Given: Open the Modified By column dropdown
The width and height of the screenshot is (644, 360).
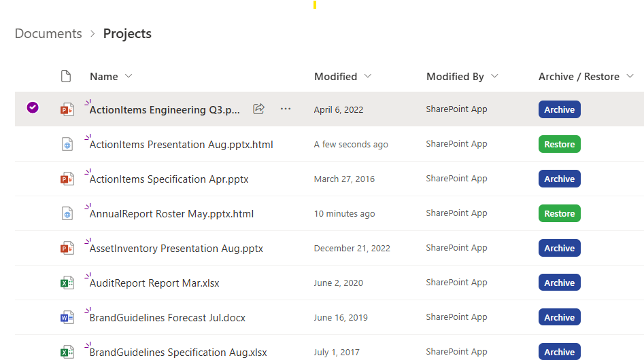Looking at the screenshot, I should coord(495,76).
